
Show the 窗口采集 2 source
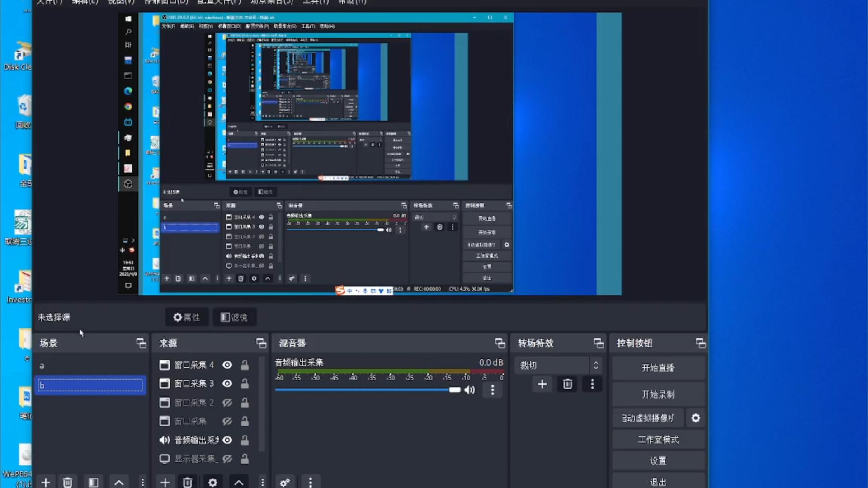pos(227,402)
